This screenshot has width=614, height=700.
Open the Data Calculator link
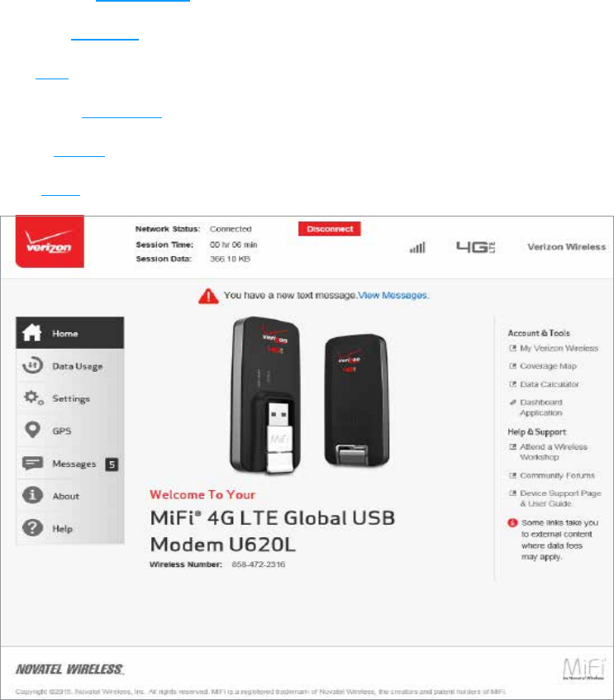(550, 384)
